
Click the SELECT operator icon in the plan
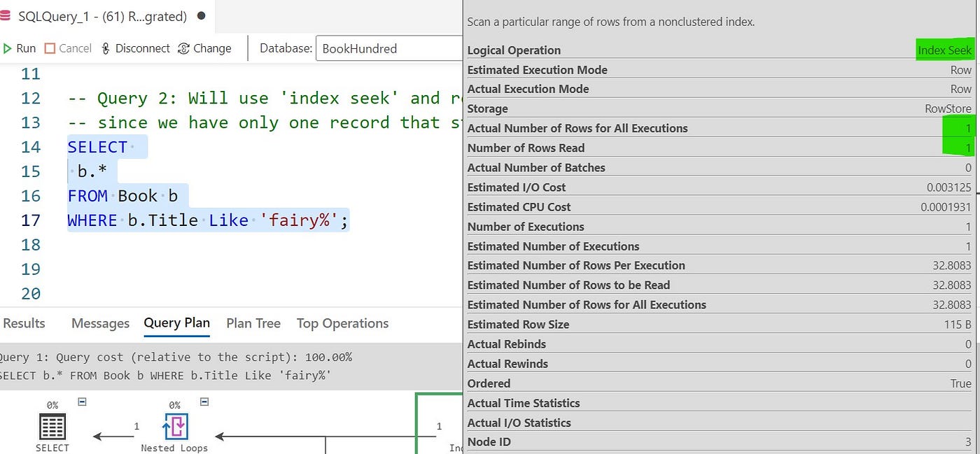pos(52,426)
